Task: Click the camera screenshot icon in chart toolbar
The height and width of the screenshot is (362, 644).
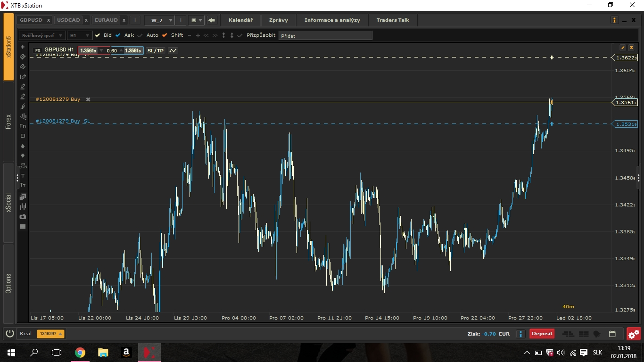Action: (23, 216)
